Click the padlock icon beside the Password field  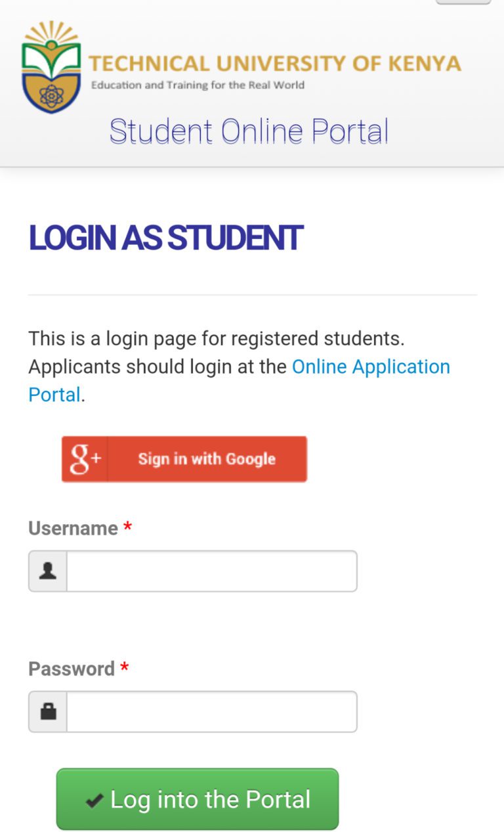click(x=47, y=711)
